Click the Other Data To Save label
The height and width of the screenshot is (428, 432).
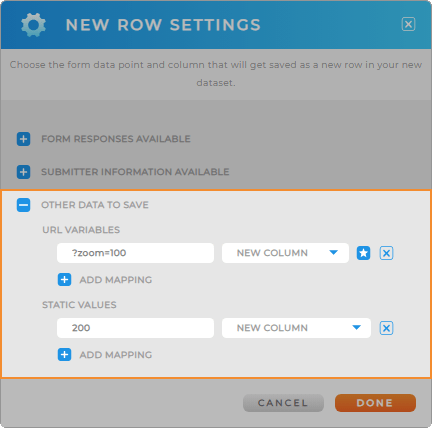[95, 205]
